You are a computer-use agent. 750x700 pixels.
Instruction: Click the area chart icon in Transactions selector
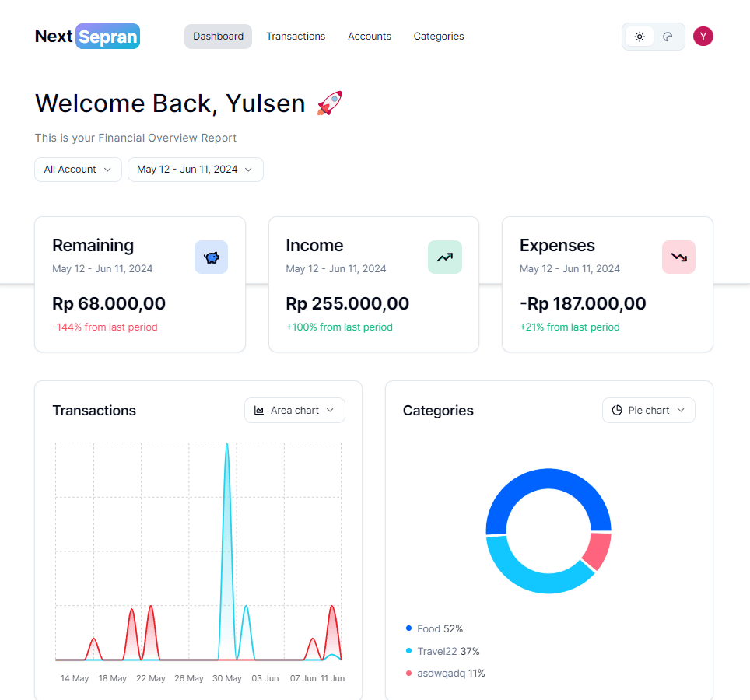coord(259,411)
